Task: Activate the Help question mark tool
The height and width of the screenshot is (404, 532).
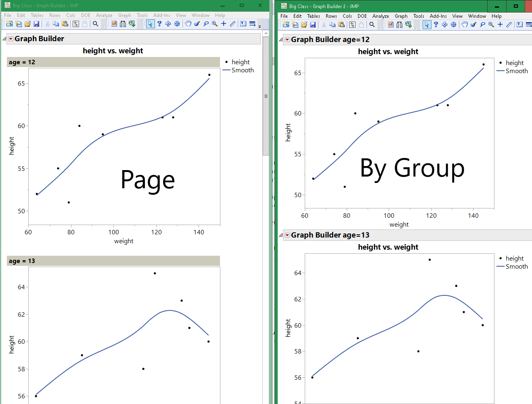Action: tap(159, 23)
